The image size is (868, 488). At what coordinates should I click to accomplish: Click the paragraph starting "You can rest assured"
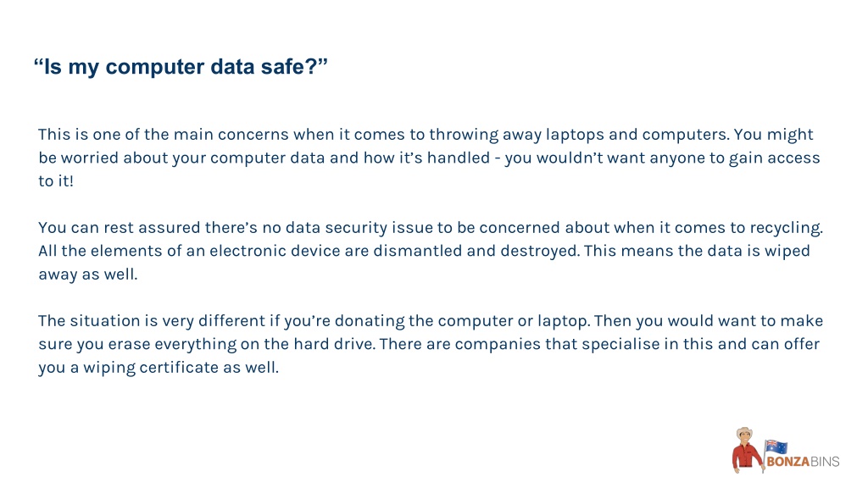(431, 251)
